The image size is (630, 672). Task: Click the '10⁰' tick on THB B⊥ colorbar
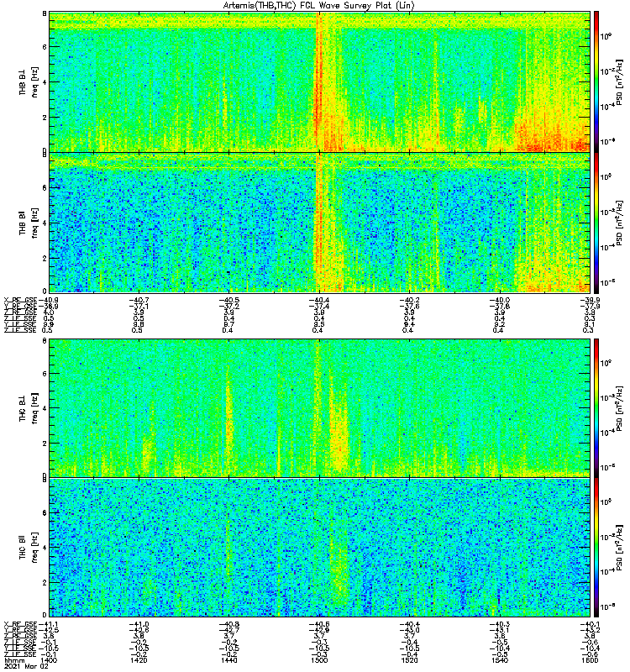[x=606, y=36]
